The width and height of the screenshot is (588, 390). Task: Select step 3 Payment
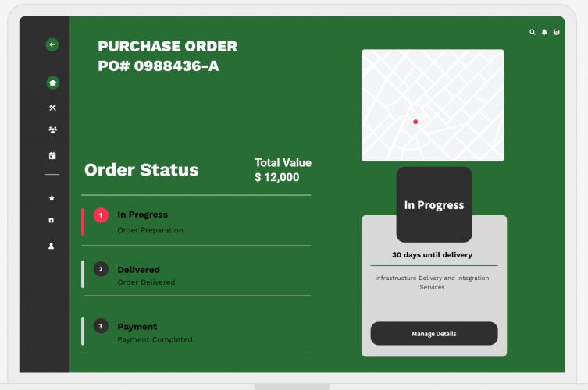[137, 327]
